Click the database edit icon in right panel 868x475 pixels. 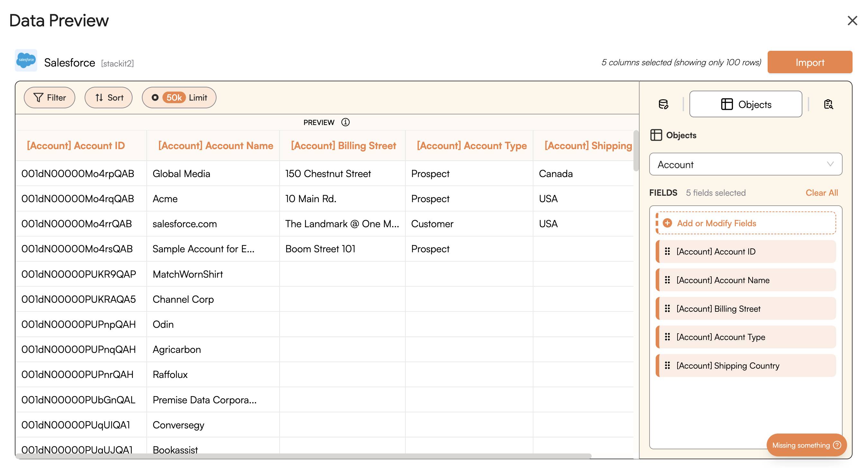[663, 104]
